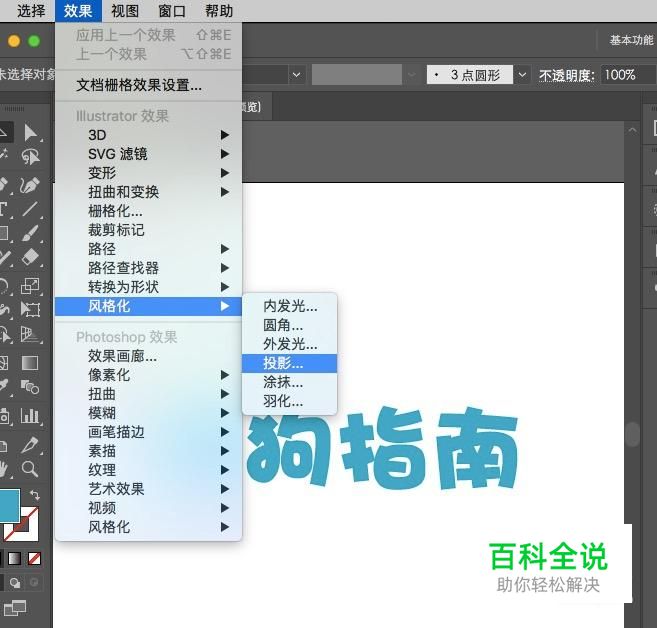The height and width of the screenshot is (628, 657).
Task: Open the variable width profile dropdown
Action: click(x=412, y=75)
